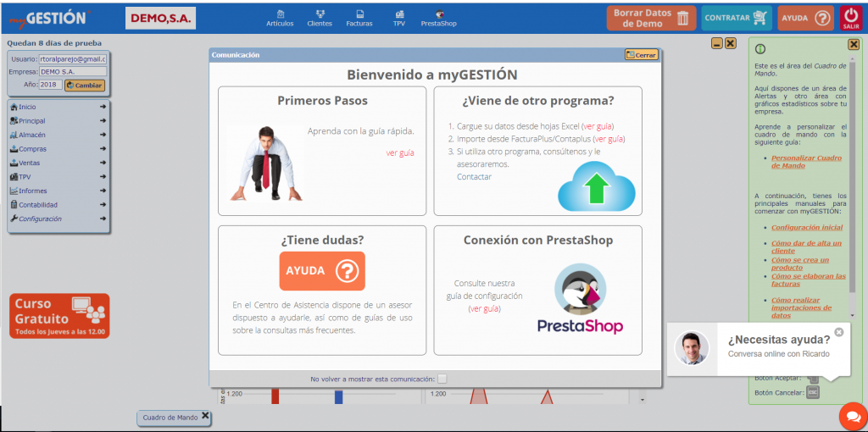Click the cloud upload arrow icon
This screenshot has height=432, width=868.
(x=596, y=186)
